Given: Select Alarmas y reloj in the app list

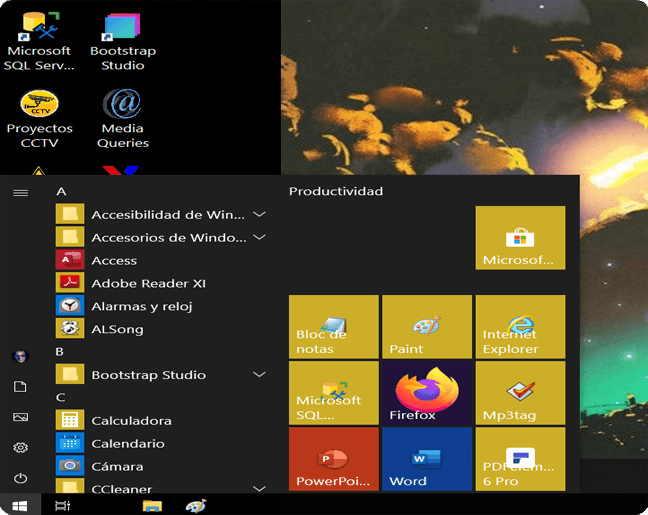Looking at the screenshot, I should (141, 306).
